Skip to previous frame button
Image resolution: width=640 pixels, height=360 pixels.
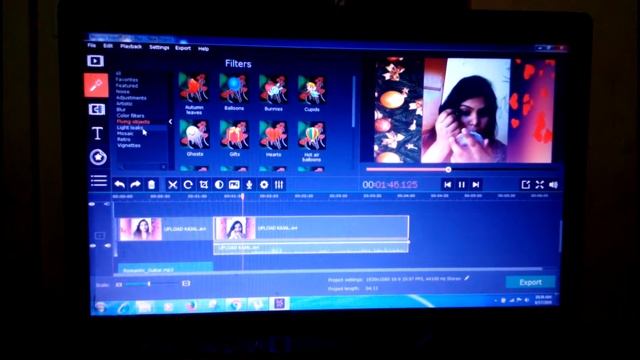448,185
